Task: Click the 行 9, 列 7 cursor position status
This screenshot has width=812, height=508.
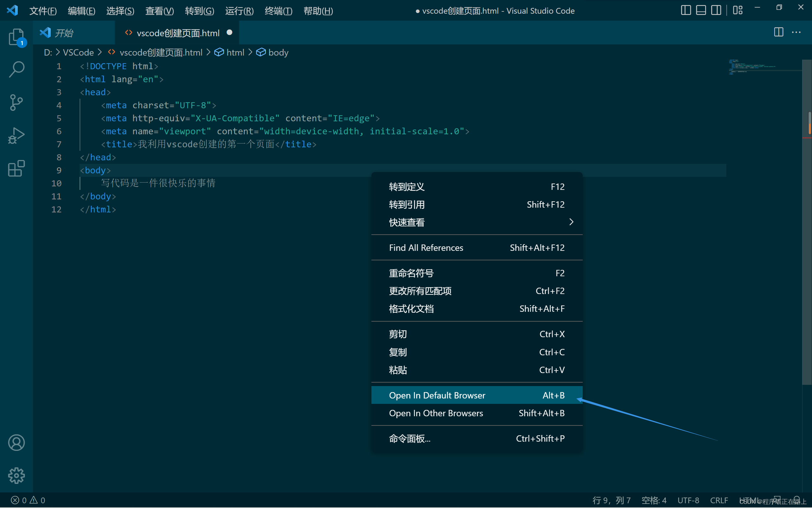Action: click(611, 500)
